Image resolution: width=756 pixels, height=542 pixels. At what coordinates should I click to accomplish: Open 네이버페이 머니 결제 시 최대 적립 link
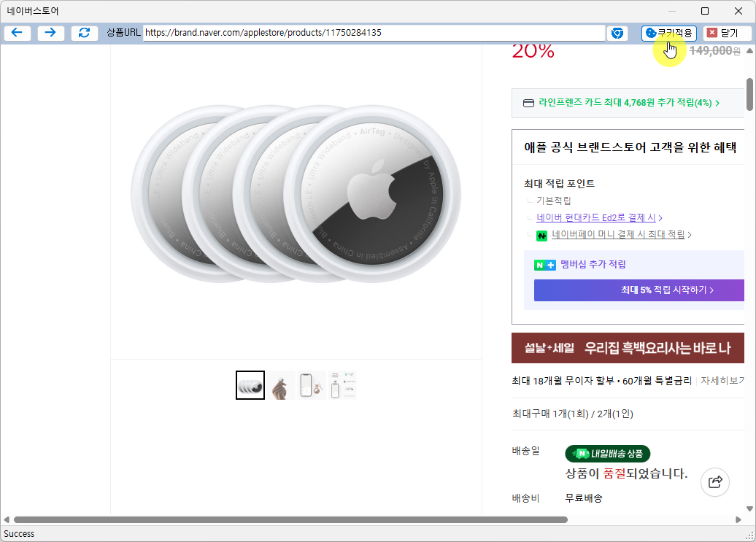pos(618,235)
